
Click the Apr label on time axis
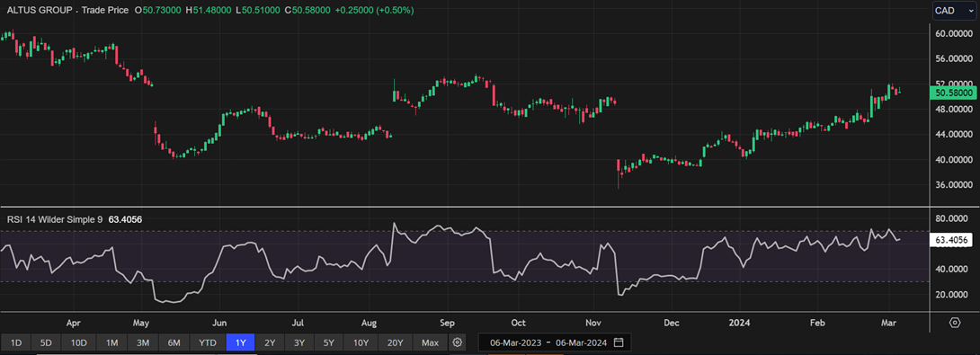73,324
